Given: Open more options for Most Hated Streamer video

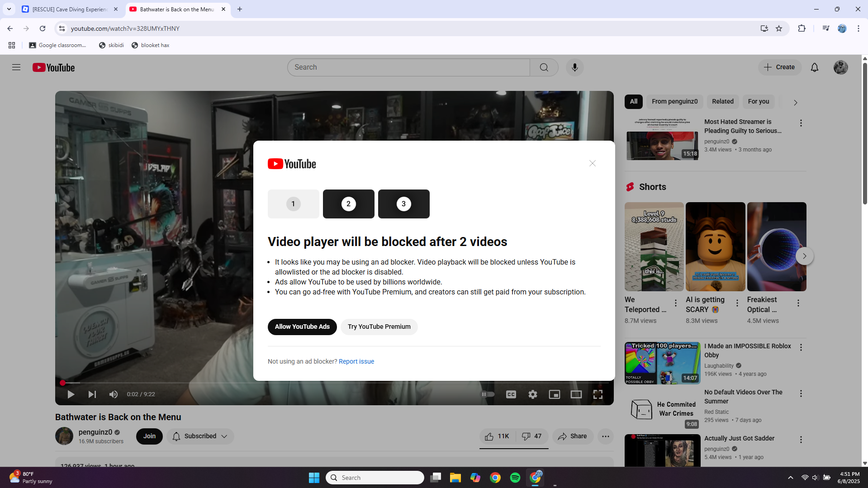Looking at the screenshot, I should click(x=801, y=123).
